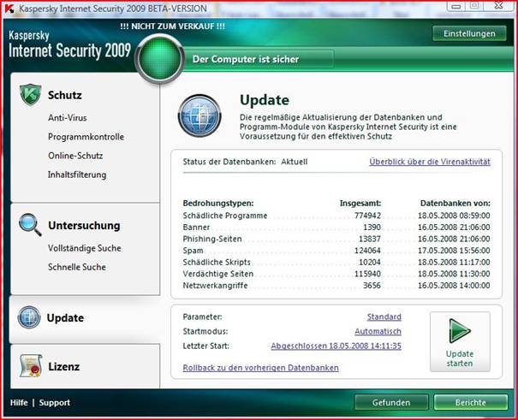Open the Abgeschlossen 18.05.2008 14:11:35 link
This screenshot has height=420, width=518.
336,346
